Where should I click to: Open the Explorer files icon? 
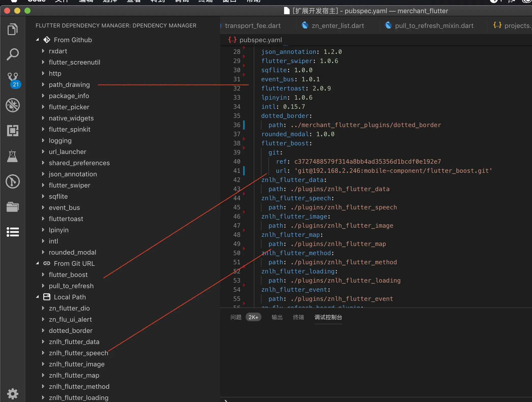pos(12,29)
